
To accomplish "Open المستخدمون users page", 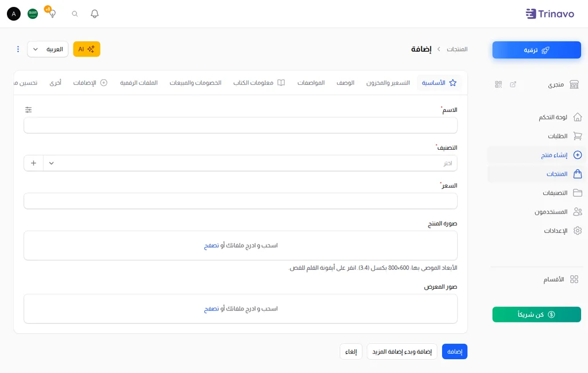I will pos(551,212).
